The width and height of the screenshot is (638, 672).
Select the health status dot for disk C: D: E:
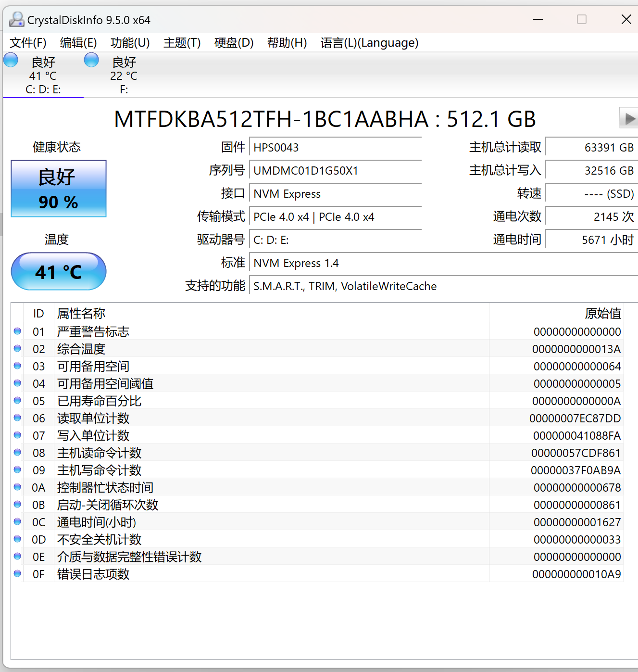[x=10, y=60]
